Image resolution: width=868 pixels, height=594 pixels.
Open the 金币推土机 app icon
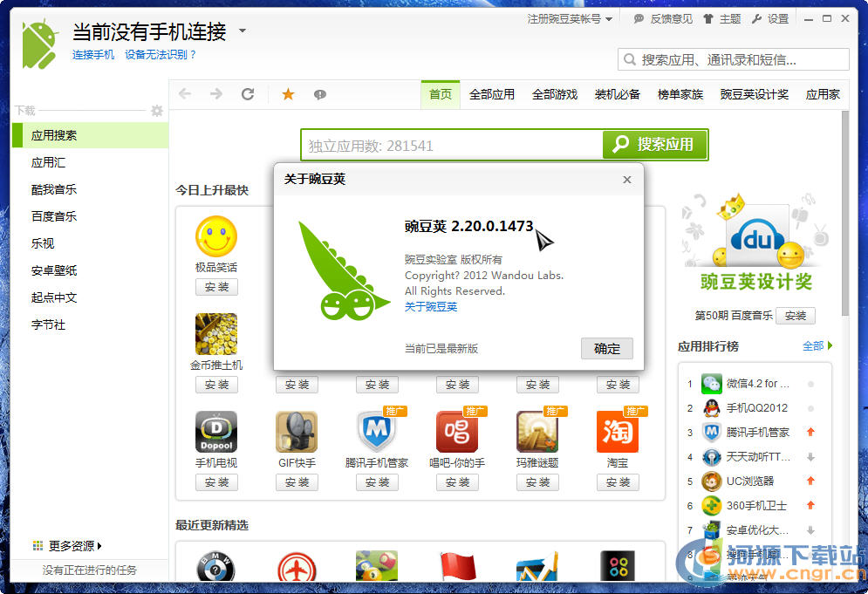tap(216, 334)
